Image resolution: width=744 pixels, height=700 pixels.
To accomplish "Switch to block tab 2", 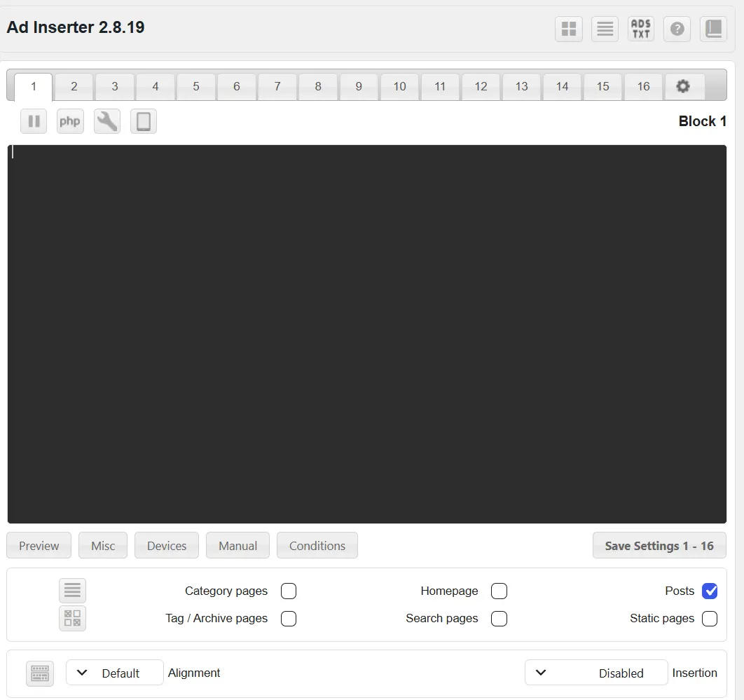I will click(74, 86).
